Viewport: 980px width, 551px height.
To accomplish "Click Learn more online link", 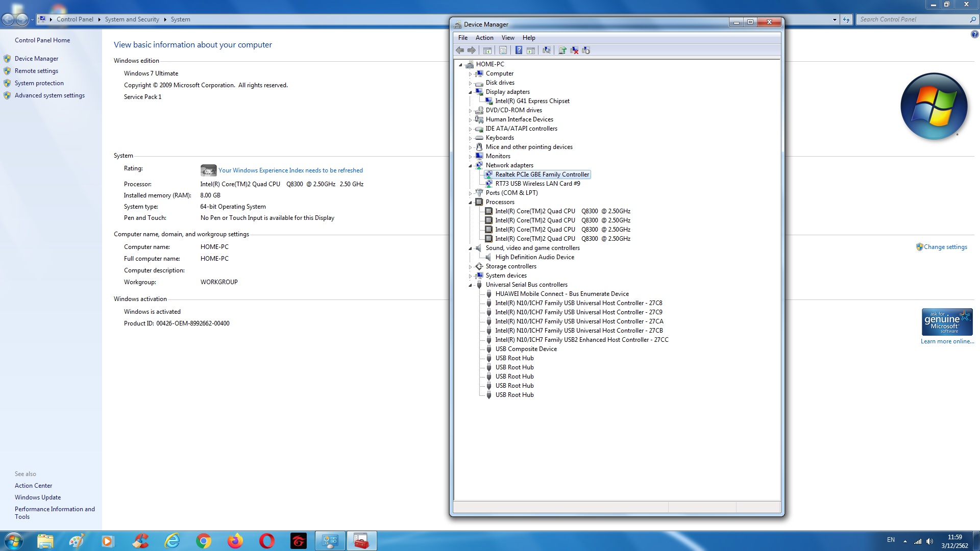I will pyautogui.click(x=947, y=341).
